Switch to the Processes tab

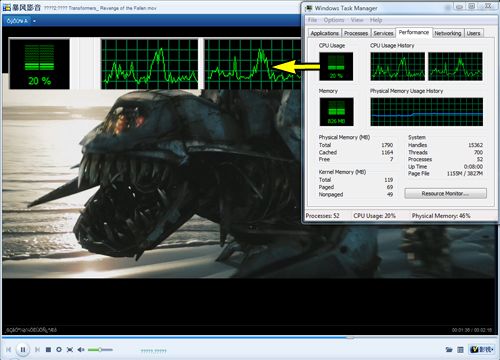356,33
